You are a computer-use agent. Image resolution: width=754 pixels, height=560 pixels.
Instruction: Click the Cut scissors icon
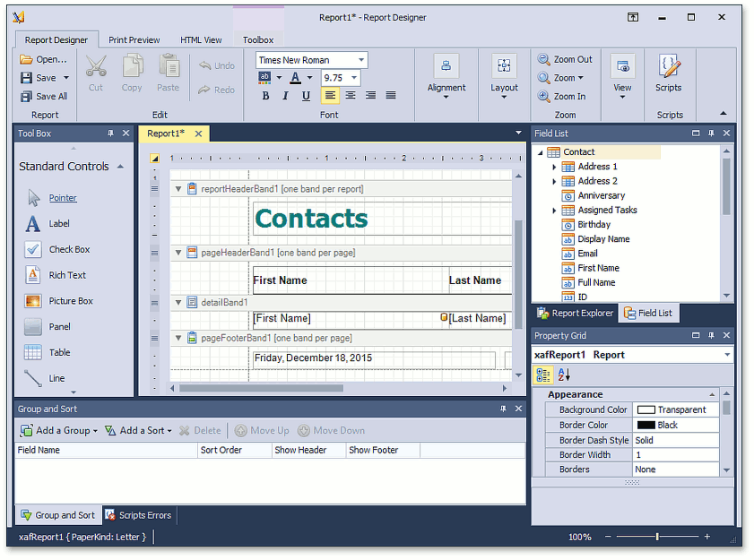(x=96, y=66)
